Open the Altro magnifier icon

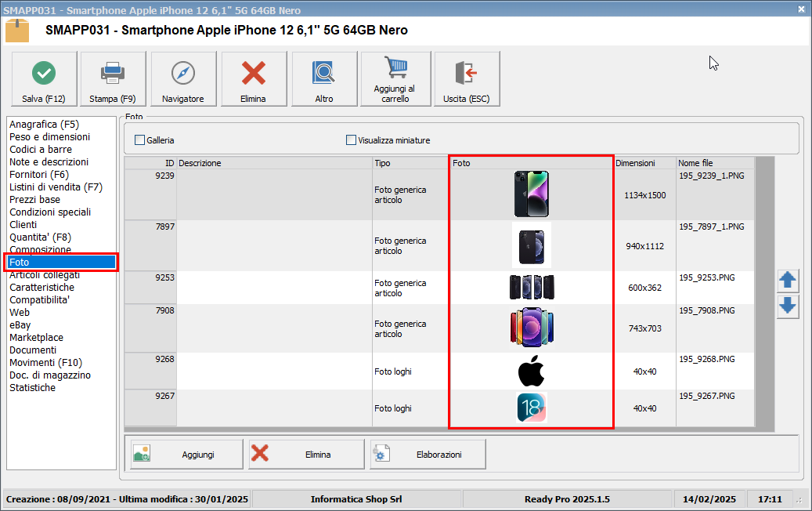tap(323, 73)
